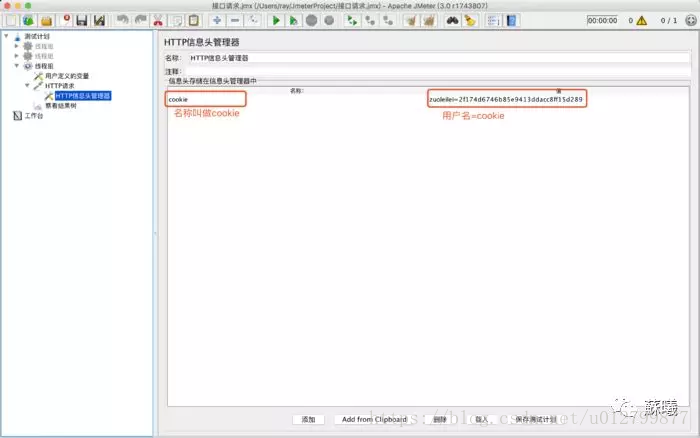Image resolution: width=700 pixels, height=438 pixels.
Task: Click the Undo arrow icon
Action: [123, 21]
